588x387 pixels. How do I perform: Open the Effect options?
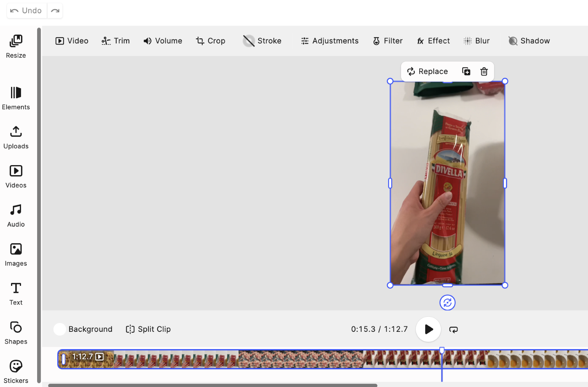[x=433, y=41]
